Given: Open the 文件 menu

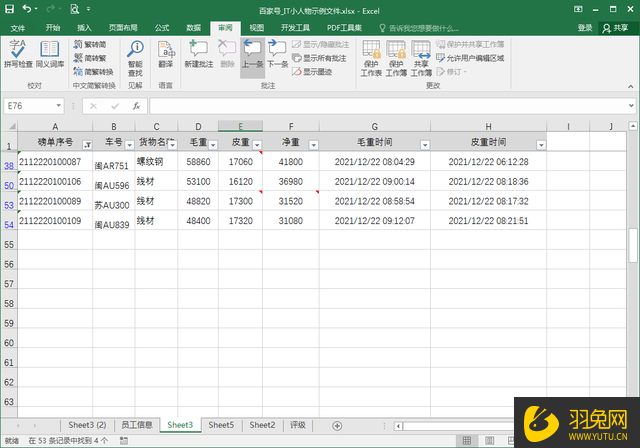Looking at the screenshot, I should [x=18, y=28].
